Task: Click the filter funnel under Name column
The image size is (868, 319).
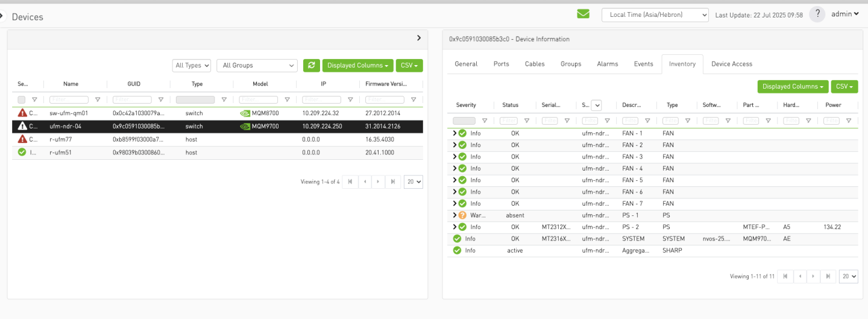Action: coord(98,99)
